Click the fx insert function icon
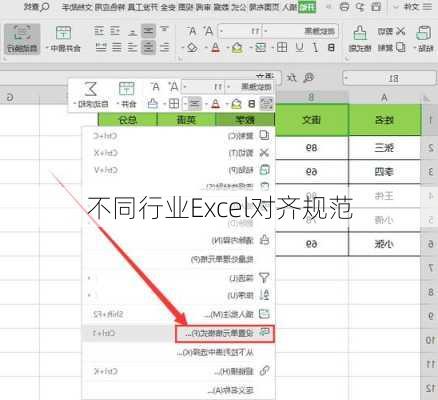This screenshot has height=400, width=438. tap(292, 78)
